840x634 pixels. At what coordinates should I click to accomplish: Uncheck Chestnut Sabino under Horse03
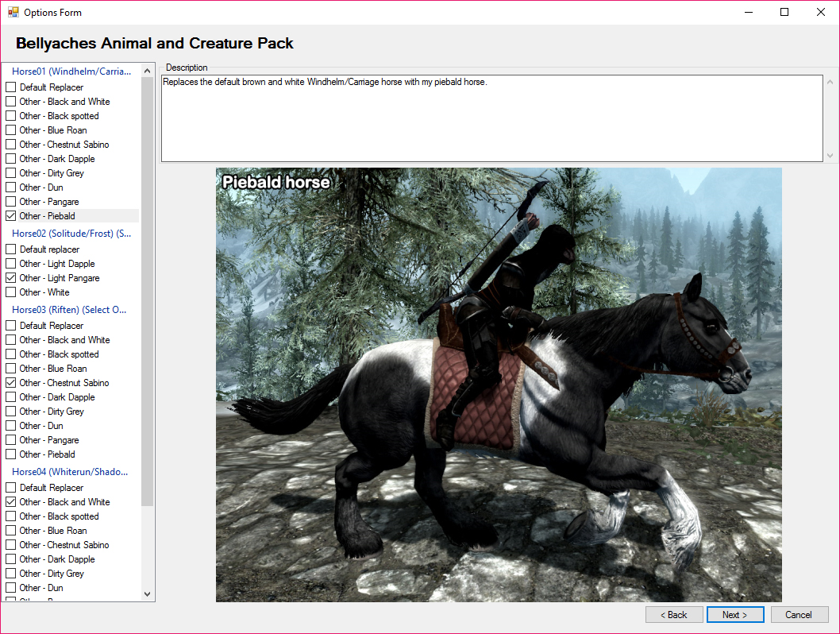click(x=10, y=383)
